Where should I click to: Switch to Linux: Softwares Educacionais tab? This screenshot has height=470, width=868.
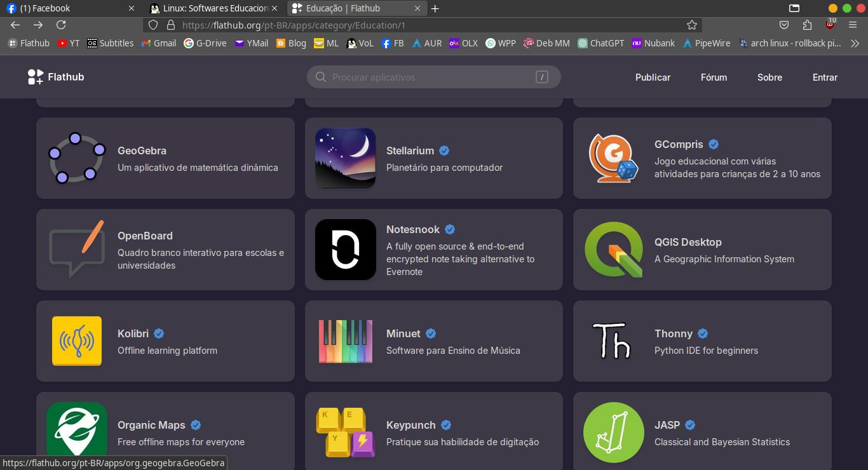point(215,8)
